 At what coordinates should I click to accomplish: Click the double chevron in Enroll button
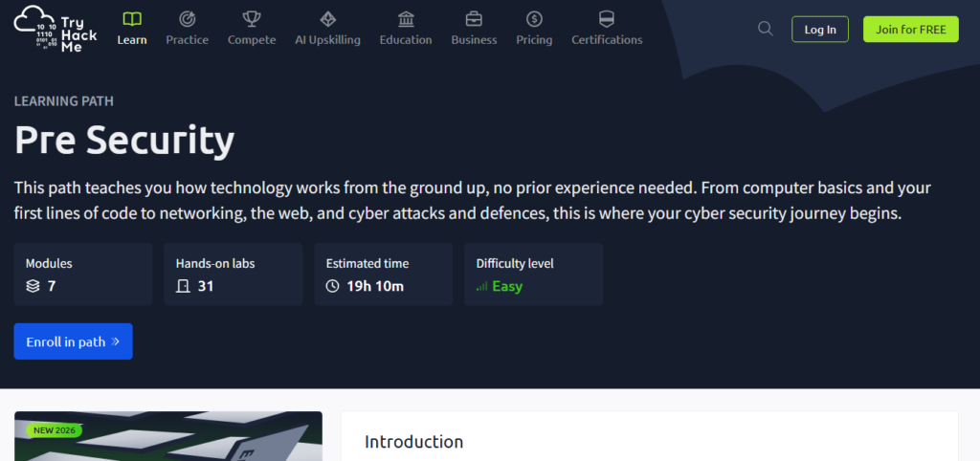115,341
